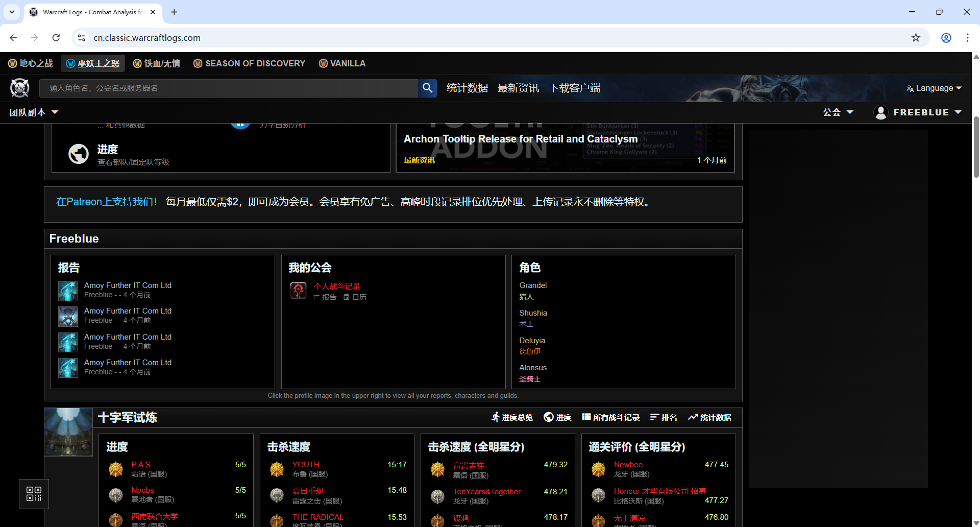Open the Alonsus character
Screen dimensions: 980x527
click(533, 368)
